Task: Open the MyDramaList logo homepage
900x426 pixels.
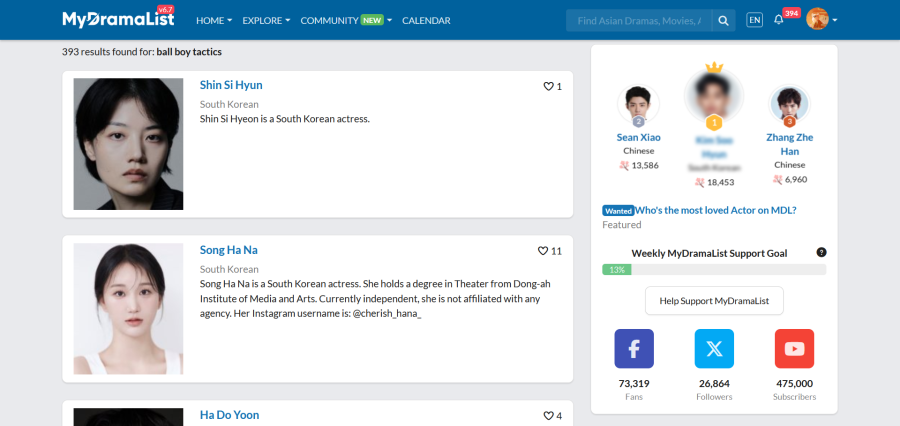Action: (x=118, y=20)
